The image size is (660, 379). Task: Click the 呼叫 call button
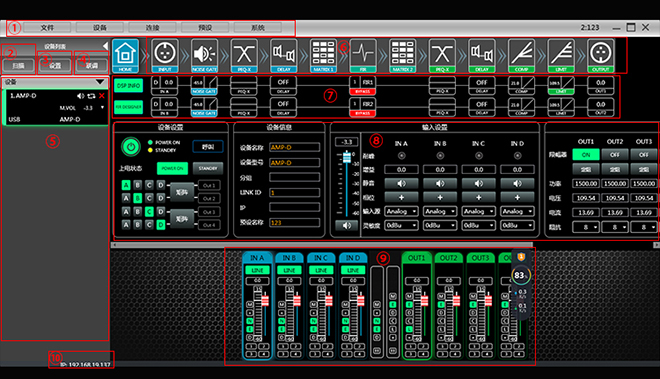point(208,147)
